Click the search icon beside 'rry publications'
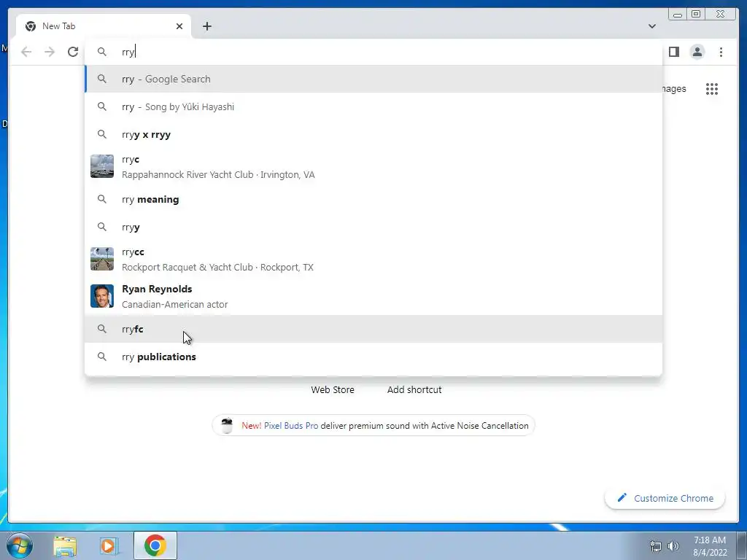Image resolution: width=747 pixels, height=560 pixels. (102, 356)
